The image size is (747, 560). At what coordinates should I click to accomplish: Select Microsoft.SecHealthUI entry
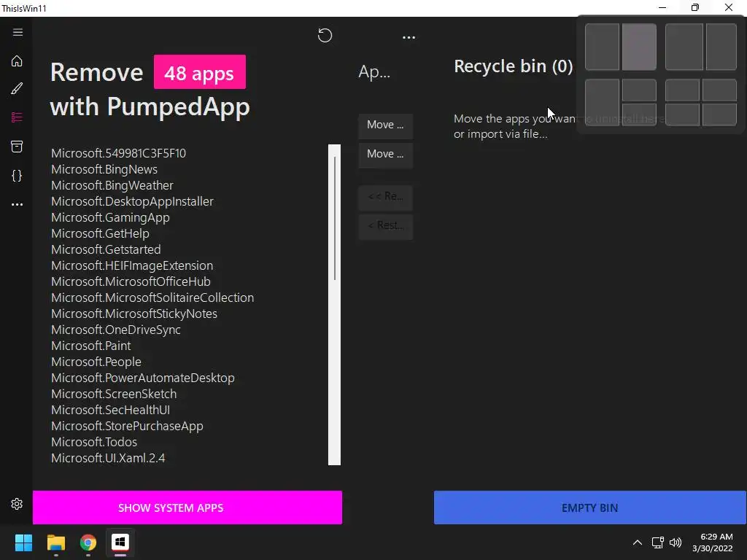(x=110, y=410)
